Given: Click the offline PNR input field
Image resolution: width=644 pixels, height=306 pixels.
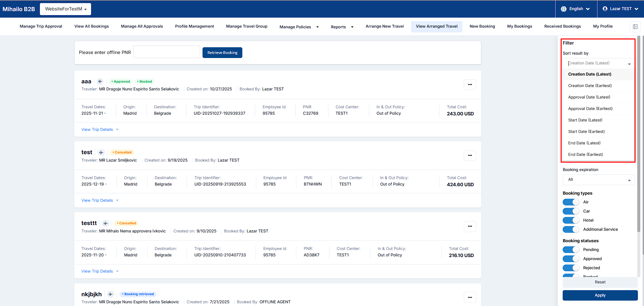Looking at the screenshot, I should [x=167, y=52].
